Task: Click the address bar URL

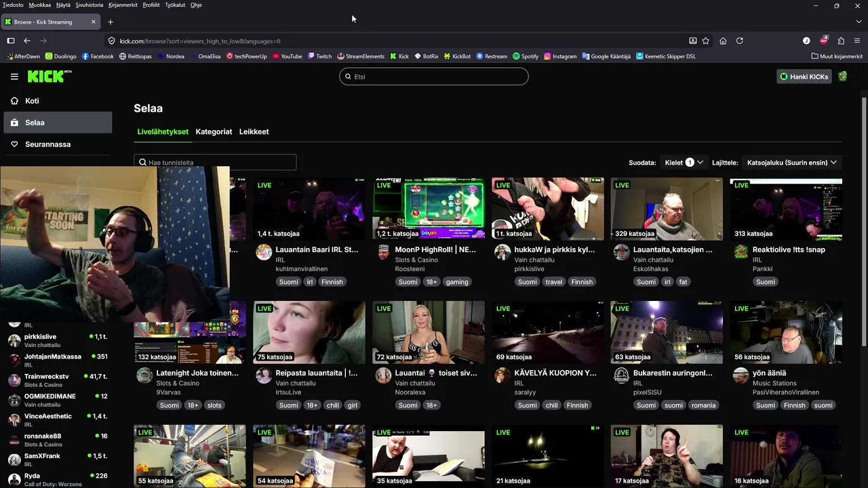Action: point(200,41)
